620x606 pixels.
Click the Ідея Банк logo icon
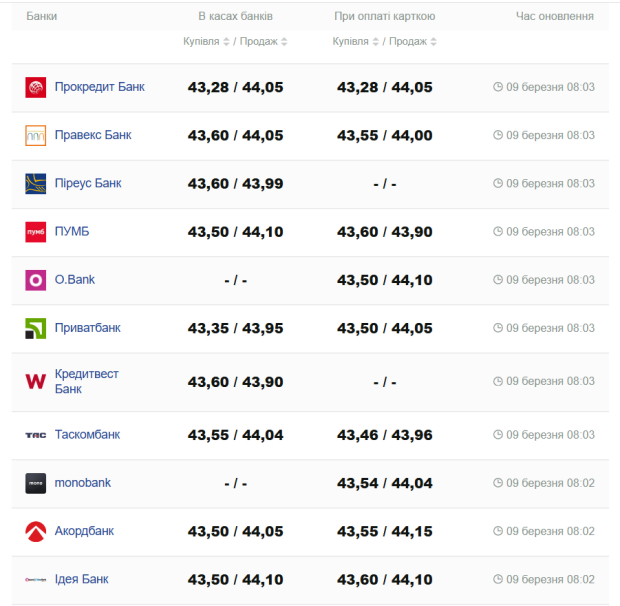[x=36, y=580]
